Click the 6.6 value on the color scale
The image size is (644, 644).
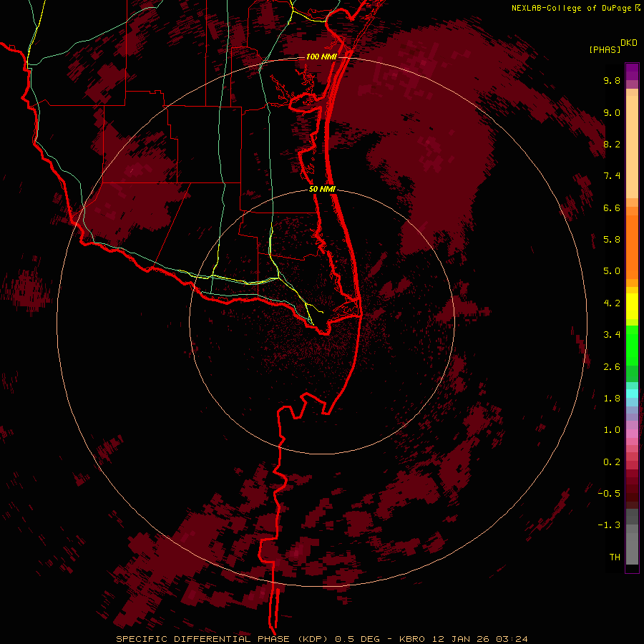612,208
